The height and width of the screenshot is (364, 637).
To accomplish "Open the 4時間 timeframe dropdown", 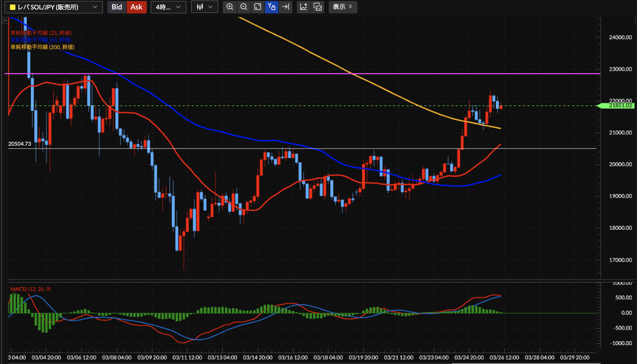I will [x=169, y=7].
